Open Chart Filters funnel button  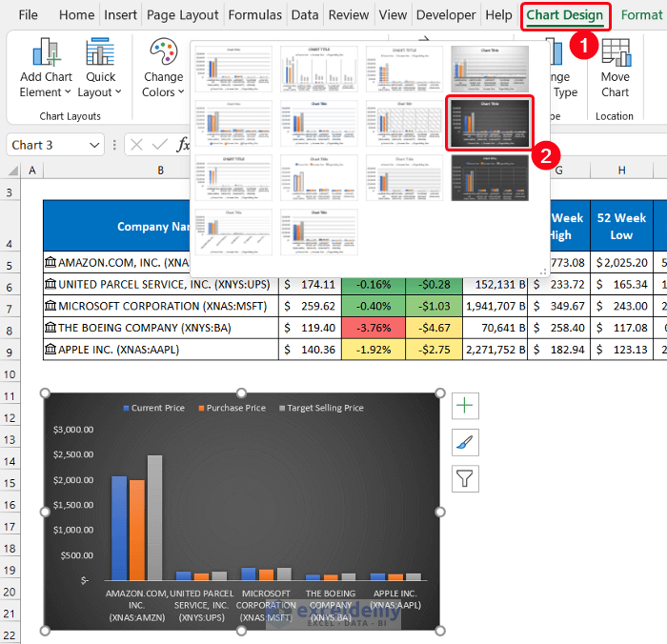[x=465, y=479]
